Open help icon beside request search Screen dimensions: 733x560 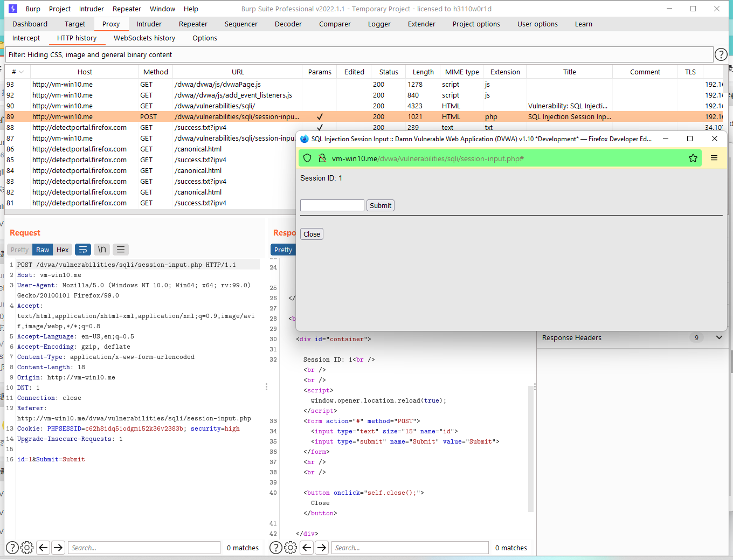click(x=12, y=548)
